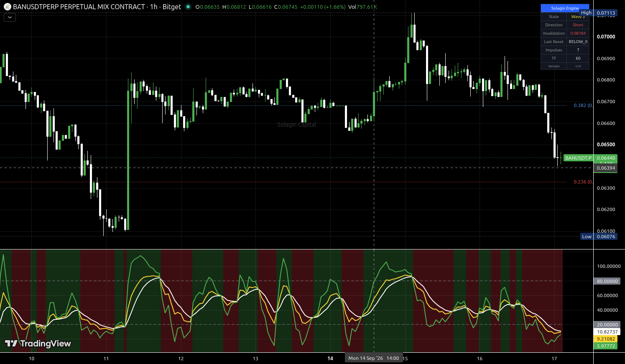Image resolution: width=625 pixels, height=364 pixels.
Task: Click the 0.06900 price axis label
Action: [x=606, y=59]
